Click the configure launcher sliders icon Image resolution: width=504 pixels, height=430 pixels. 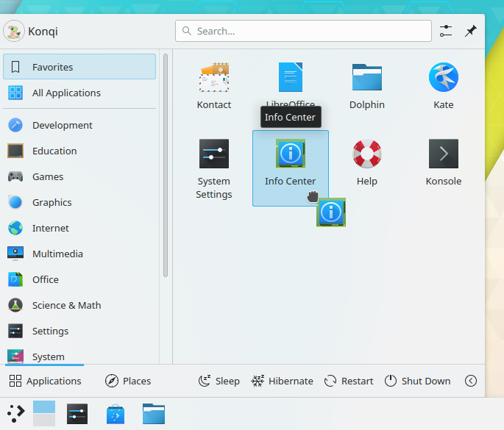click(445, 31)
